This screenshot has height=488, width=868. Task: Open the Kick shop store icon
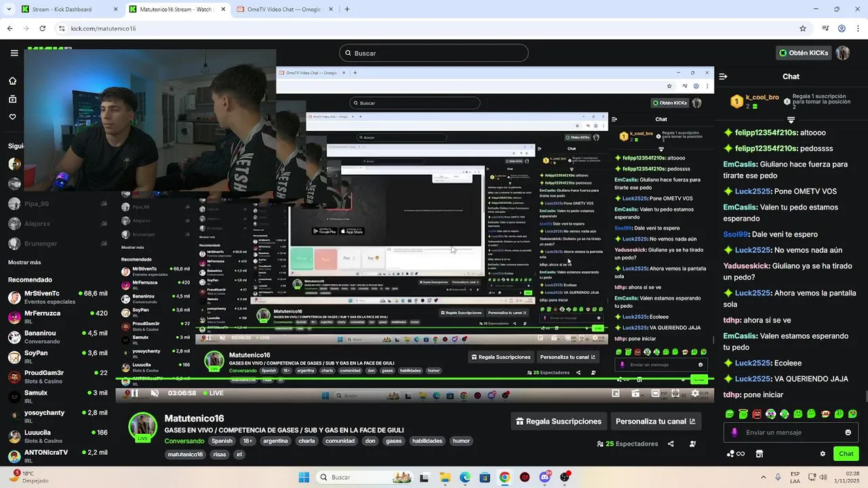click(x=759, y=453)
